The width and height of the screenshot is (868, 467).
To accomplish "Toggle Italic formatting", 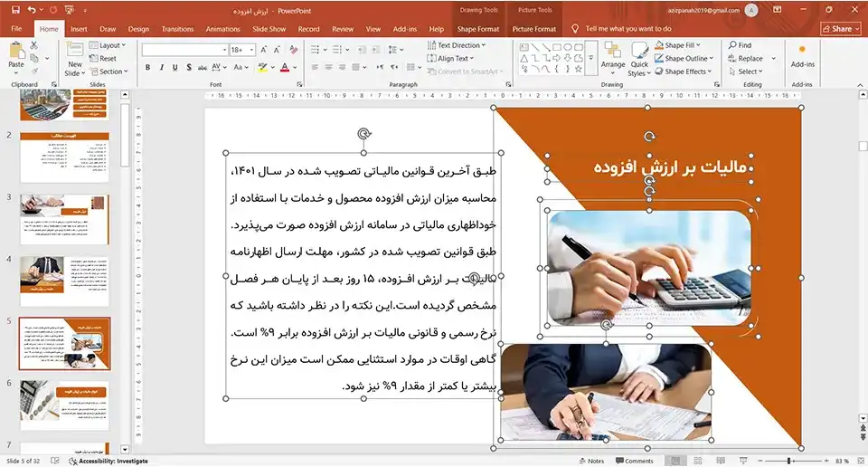I will 161,67.
